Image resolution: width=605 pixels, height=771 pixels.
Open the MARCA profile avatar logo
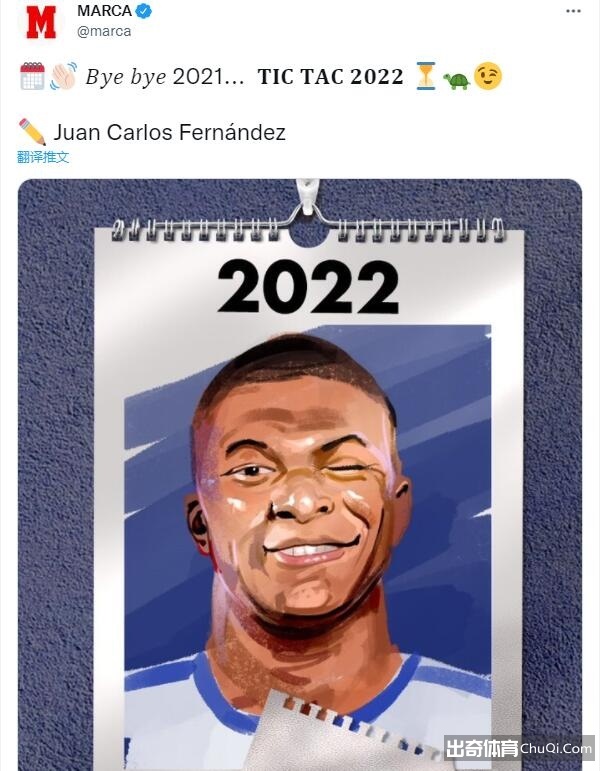point(41,22)
